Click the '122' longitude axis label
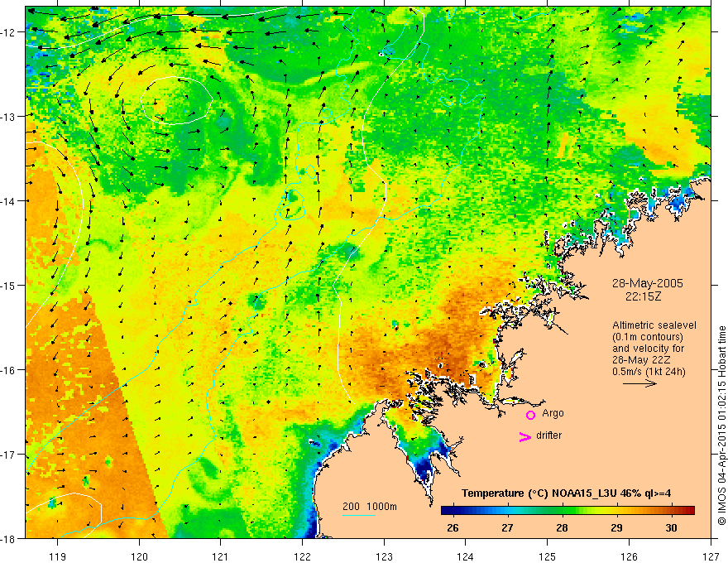728x563 pixels. [x=302, y=556]
